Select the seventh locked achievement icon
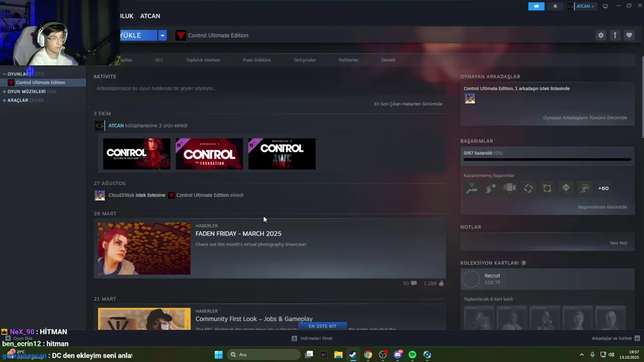 585,188
